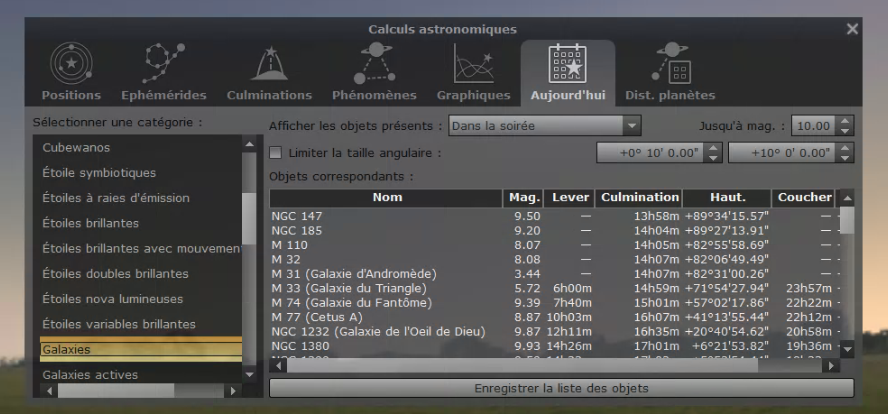This screenshot has height=414, width=888.
Task: Click the object table horizontal scrollbar
Action: point(522,366)
